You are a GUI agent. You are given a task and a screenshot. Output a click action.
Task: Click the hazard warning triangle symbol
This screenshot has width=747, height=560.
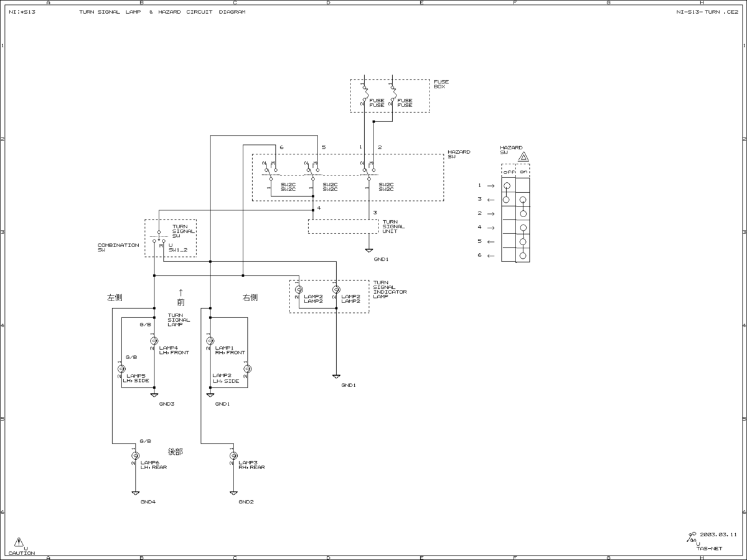pyautogui.click(x=524, y=156)
